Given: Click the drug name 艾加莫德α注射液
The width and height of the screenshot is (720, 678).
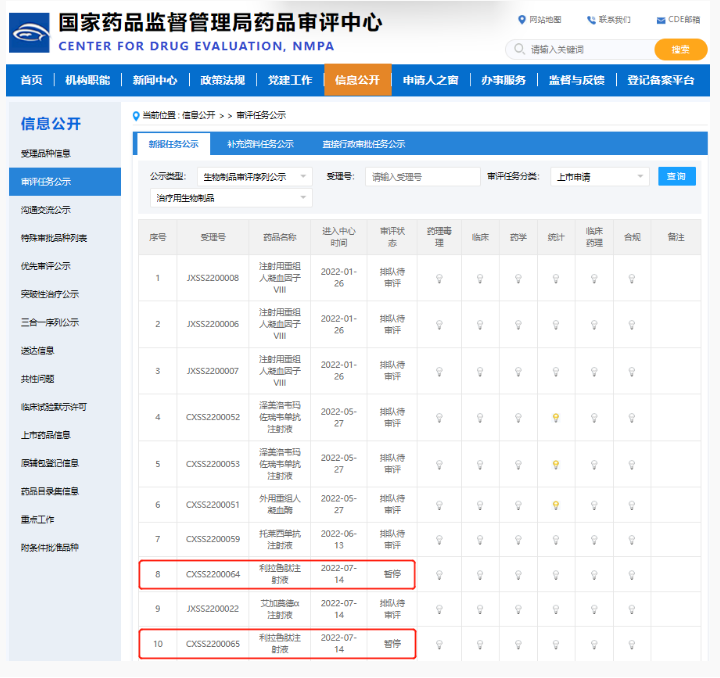Looking at the screenshot, I should coord(280,609).
